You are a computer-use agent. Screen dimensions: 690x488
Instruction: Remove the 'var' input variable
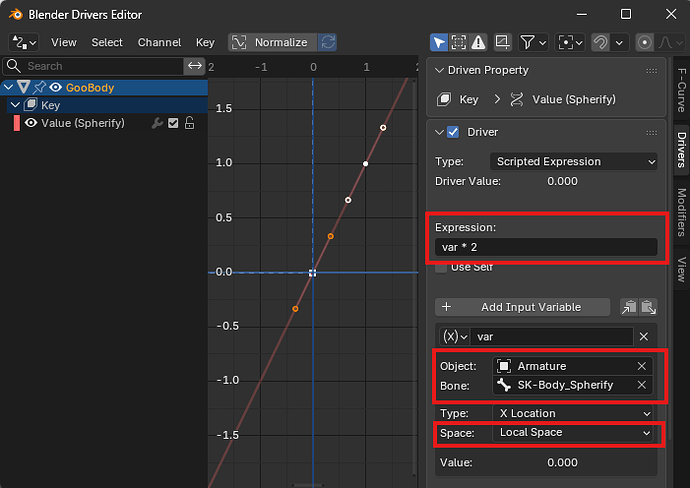643,337
